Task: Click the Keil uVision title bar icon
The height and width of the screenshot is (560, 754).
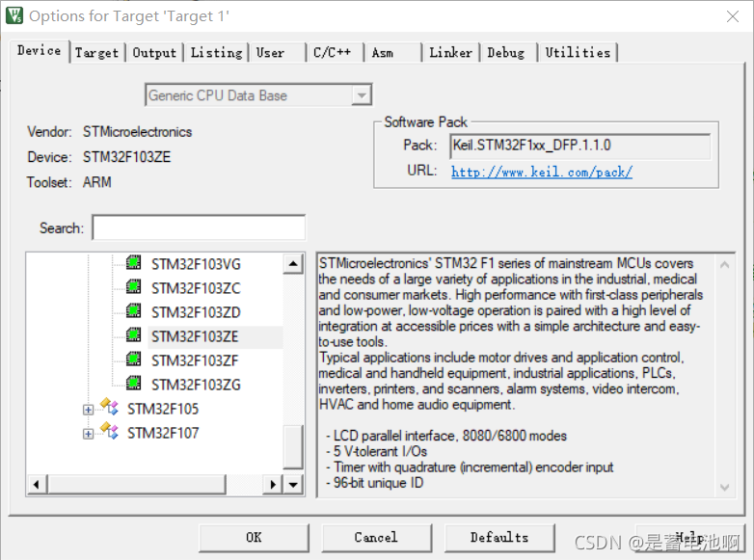Action: click(13, 15)
